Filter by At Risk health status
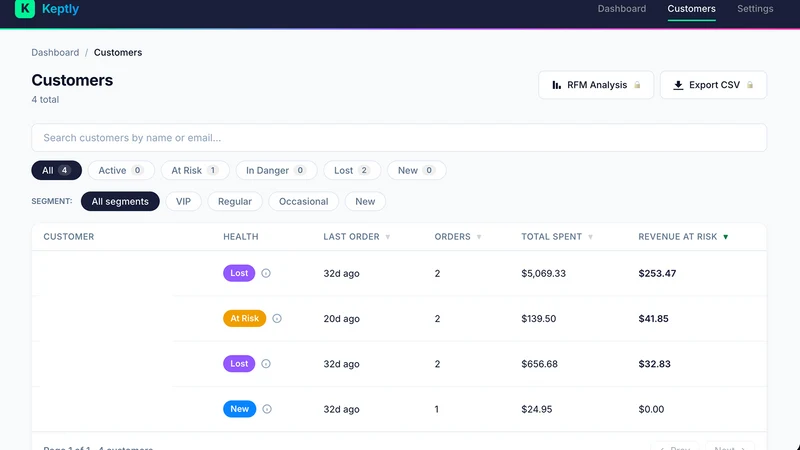 pyautogui.click(x=195, y=170)
